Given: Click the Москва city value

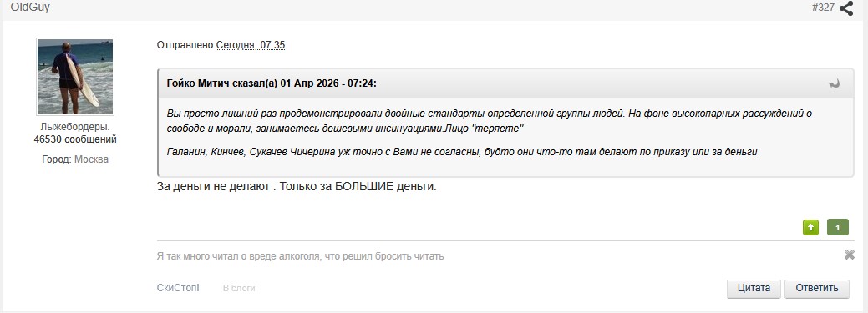Looking at the screenshot, I should 91,159.
